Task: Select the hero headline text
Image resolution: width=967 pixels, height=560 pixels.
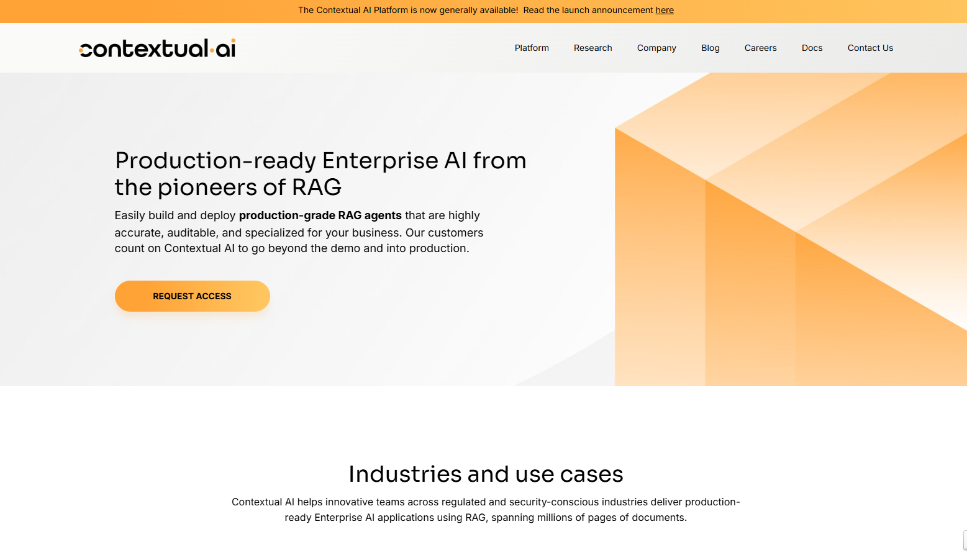Action: (x=320, y=173)
